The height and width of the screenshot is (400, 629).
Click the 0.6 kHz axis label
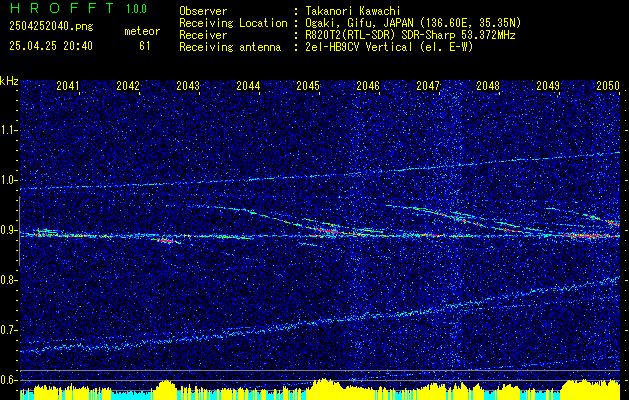9,380
